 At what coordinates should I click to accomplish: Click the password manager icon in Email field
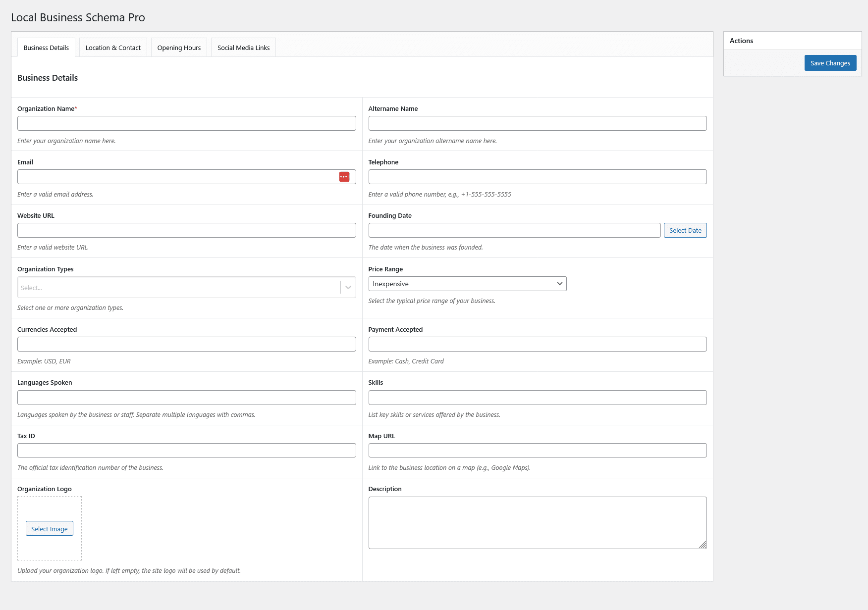pos(344,177)
